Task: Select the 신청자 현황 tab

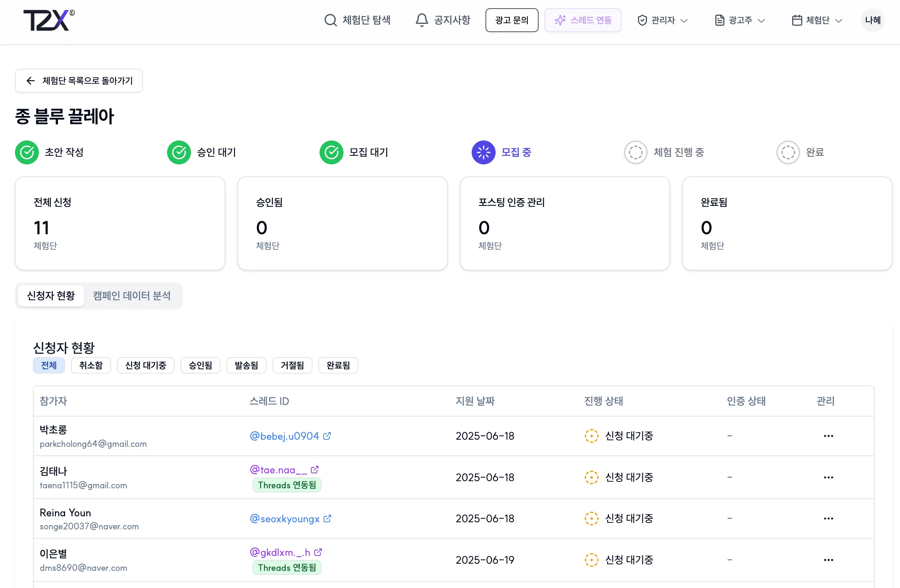Action: 51,295
